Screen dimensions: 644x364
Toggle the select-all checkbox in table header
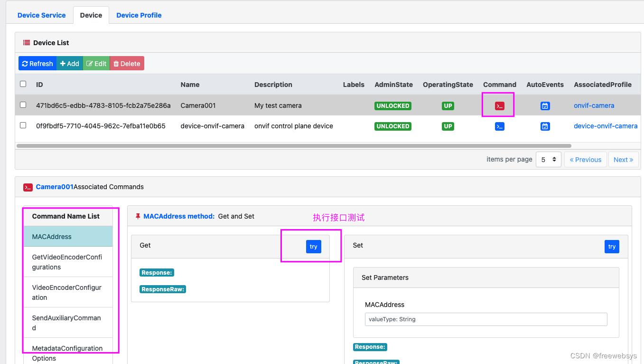click(23, 84)
